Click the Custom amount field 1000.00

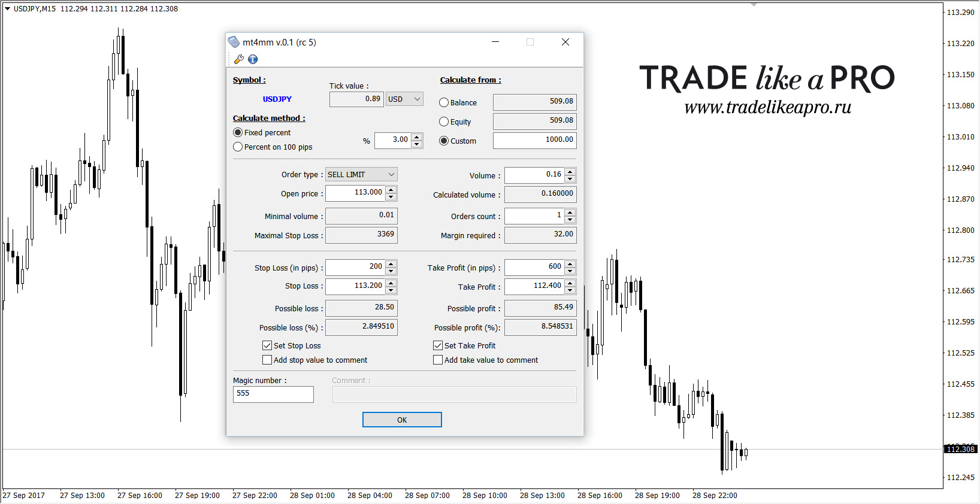click(x=535, y=140)
